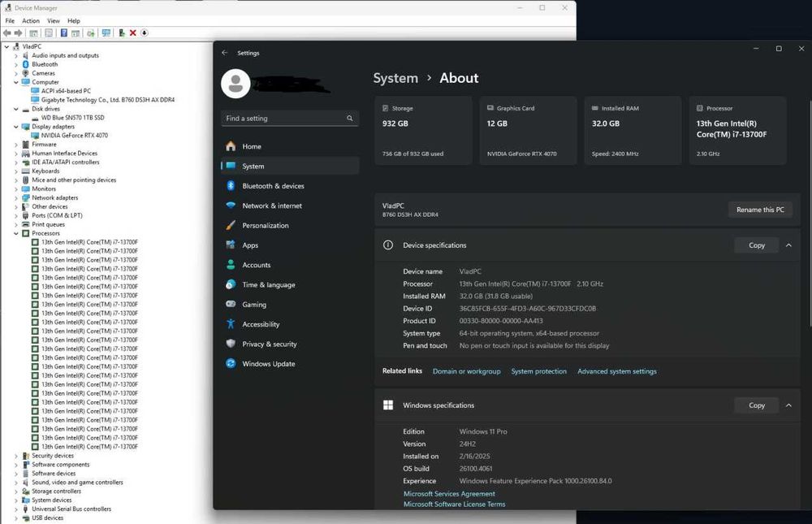Open Time & language settings

[290, 284]
